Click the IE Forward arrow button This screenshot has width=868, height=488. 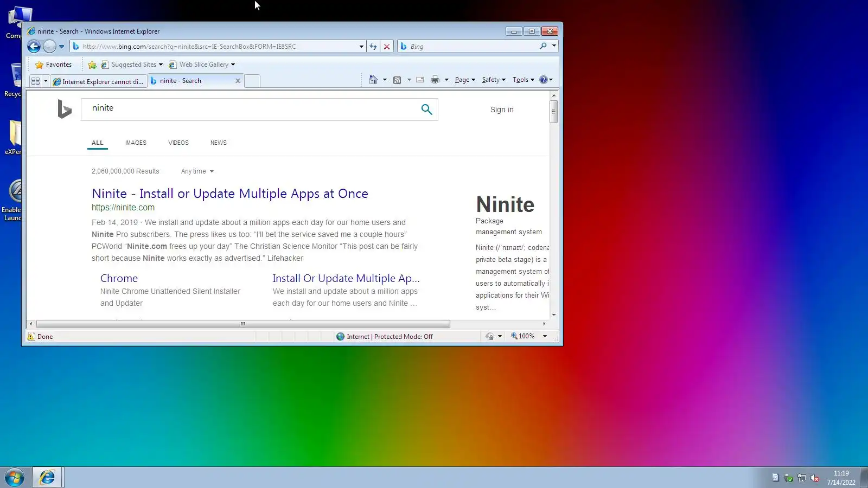click(49, 47)
